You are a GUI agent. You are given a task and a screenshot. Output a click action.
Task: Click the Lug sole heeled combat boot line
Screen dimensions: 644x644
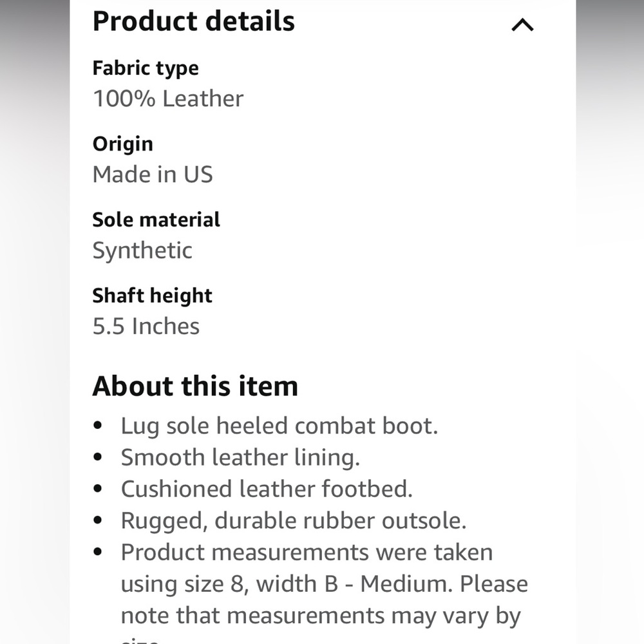point(279,426)
